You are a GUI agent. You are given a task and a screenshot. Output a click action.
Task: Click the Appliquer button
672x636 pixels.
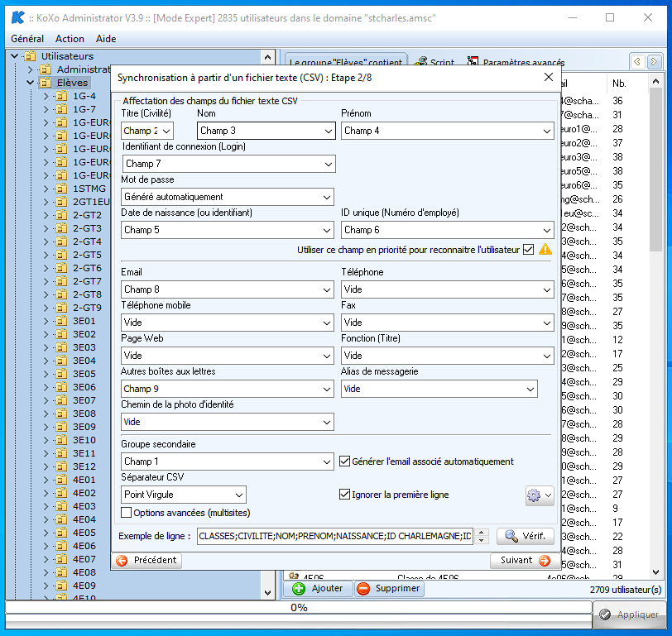(629, 614)
